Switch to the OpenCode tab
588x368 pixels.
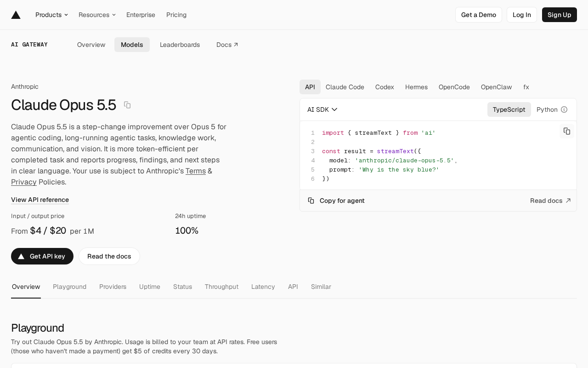tap(454, 87)
